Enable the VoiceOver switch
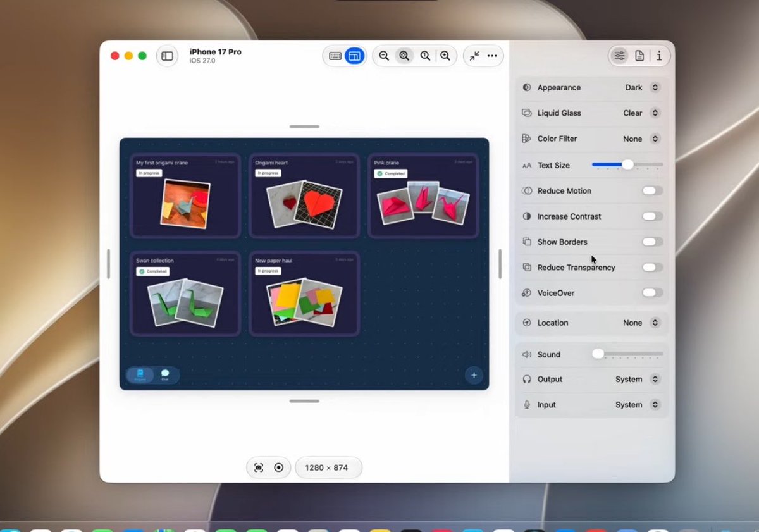The image size is (759, 532). tap(653, 293)
